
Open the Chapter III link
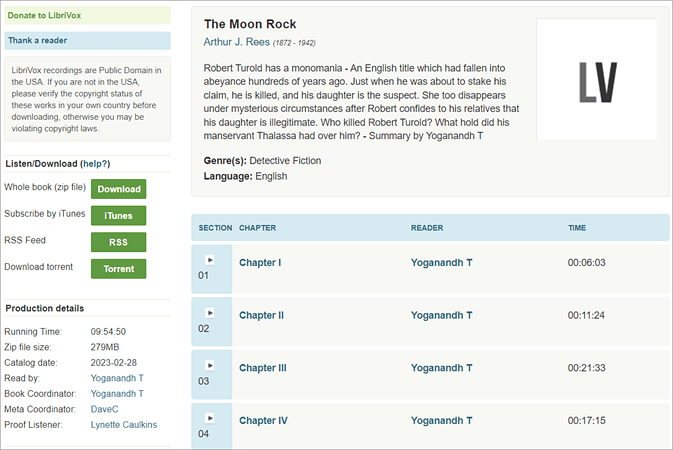263,368
